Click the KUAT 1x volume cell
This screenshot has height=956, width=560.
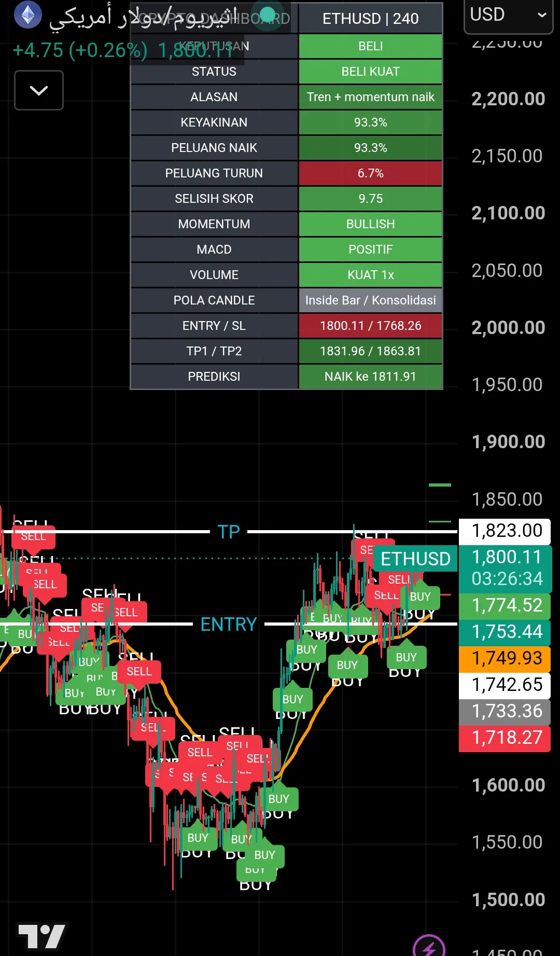tap(370, 275)
